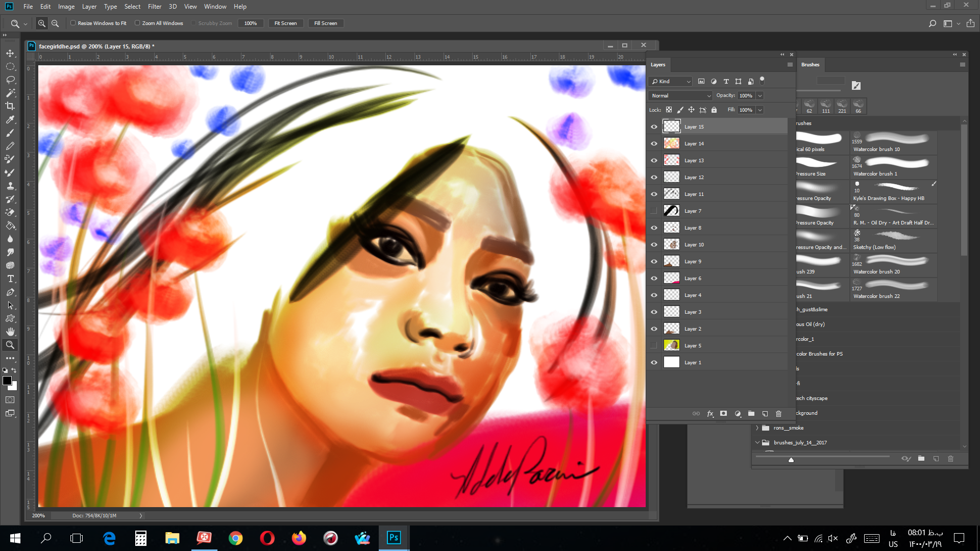This screenshot has height=551, width=980.
Task: Open the zoom tool preset picker arrow
Action: pos(26,24)
